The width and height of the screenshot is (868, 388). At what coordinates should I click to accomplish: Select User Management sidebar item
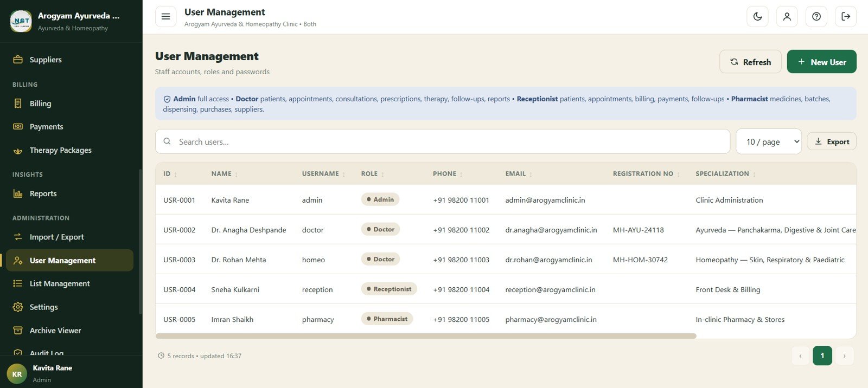pos(69,260)
